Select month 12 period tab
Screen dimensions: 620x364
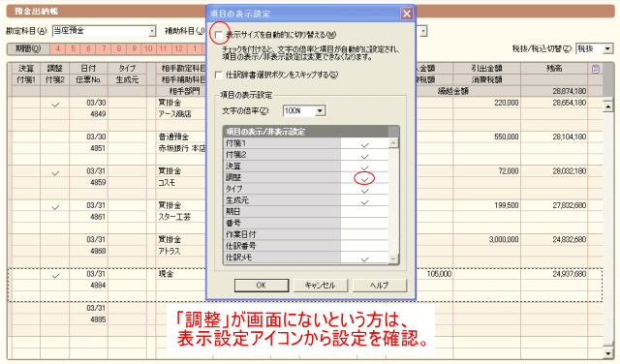pyautogui.click(x=178, y=49)
